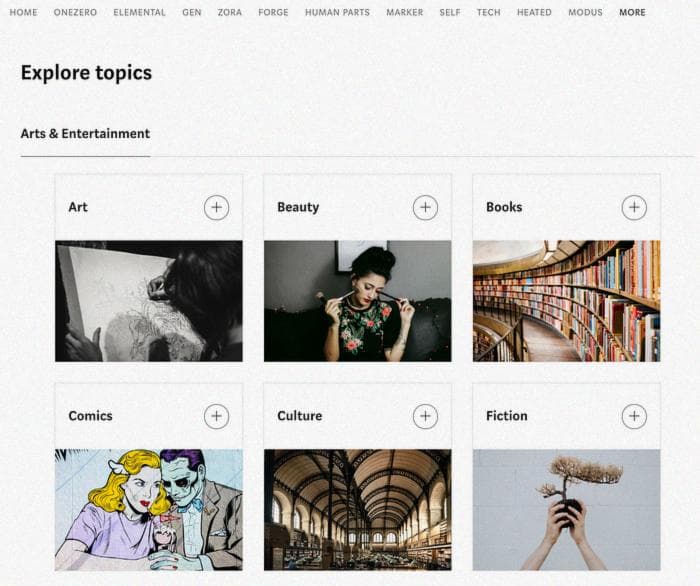The image size is (700, 586).
Task: Add Books topic using its plus icon
Action: coord(634,208)
